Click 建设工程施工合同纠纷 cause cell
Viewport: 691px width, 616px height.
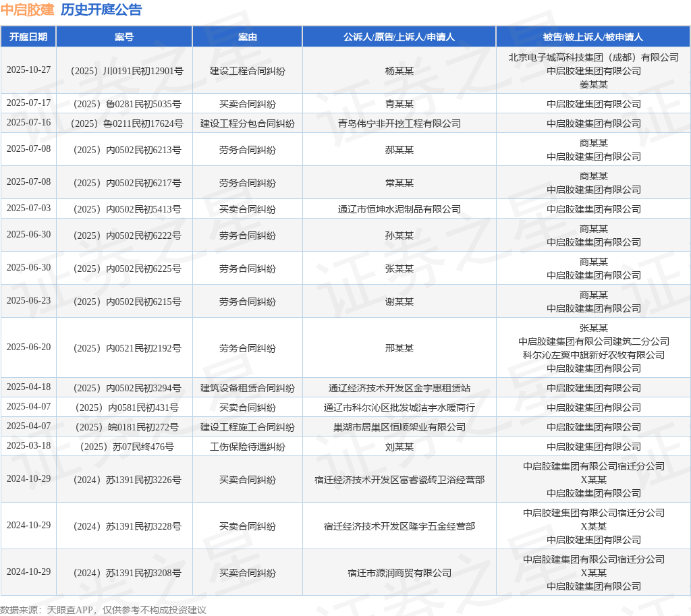tap(247, 427)
